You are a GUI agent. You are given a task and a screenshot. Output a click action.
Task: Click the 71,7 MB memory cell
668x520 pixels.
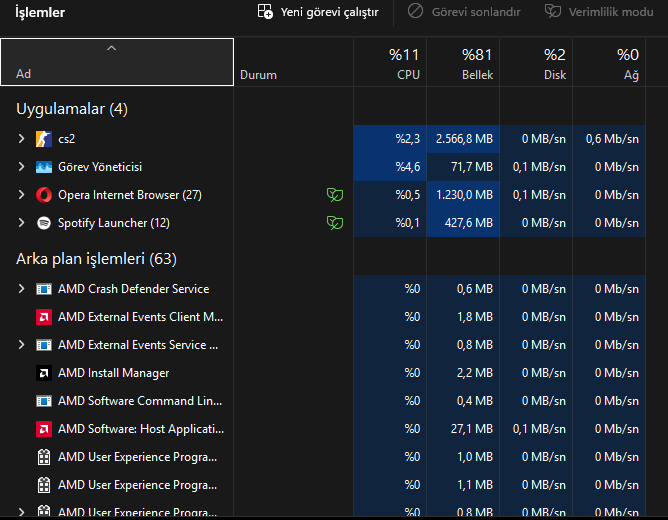click(x=463, y=167)
